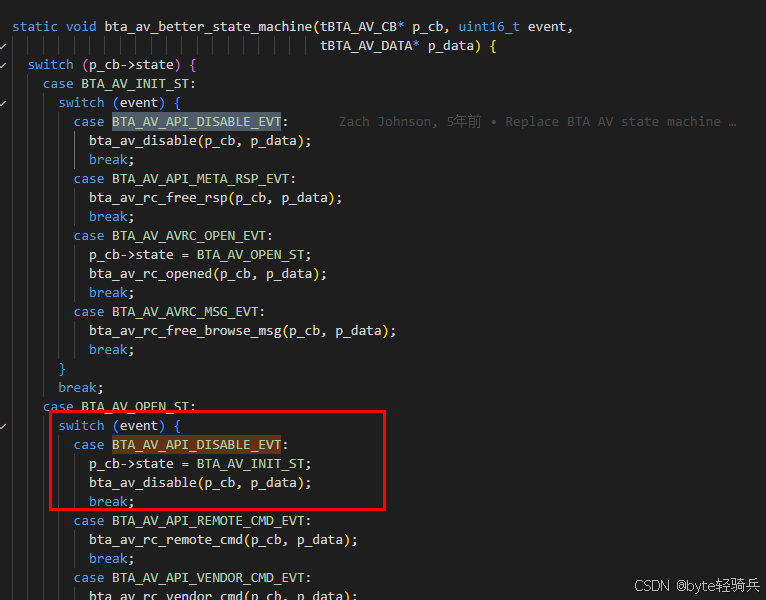This screenshot has height=600, width=766.
Task: Collapse fold arrow beside the tBTA_AV_DATA* p_data line
Action: tap(3, 46)
